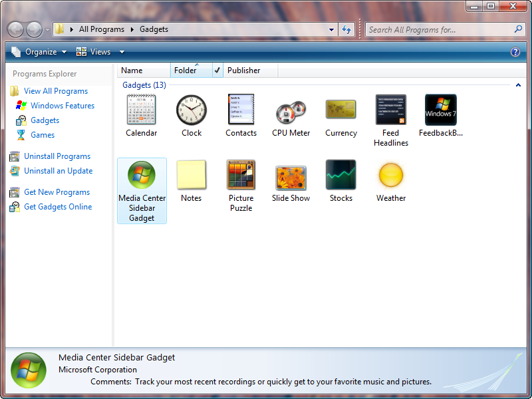Click the folder icon in address bar

[x=60, y=29]
